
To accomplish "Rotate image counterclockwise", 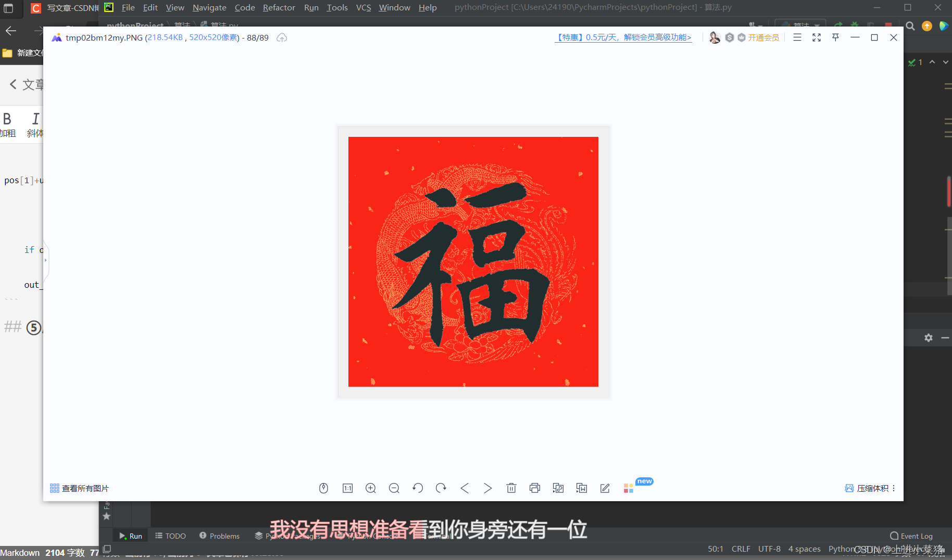I will (x=418, y=488).
